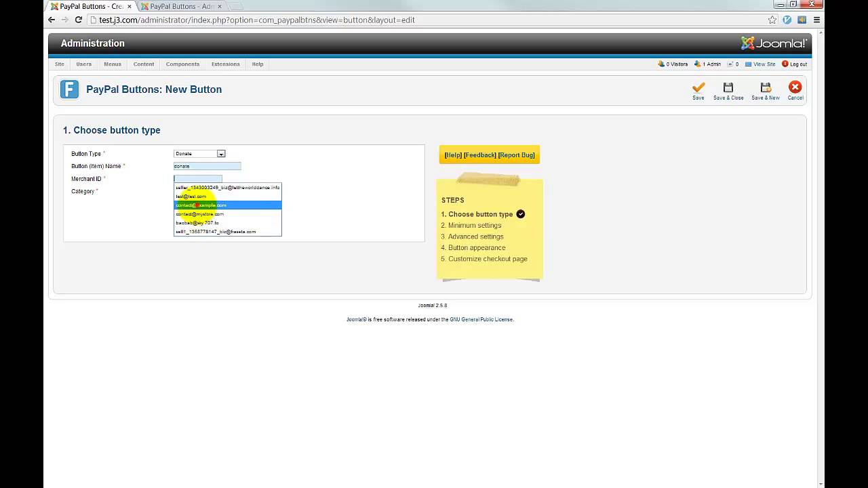Switch to second PayPal Buttons browser tab
868x488 pixels.
pyautogui.click(x=180, y=6)
